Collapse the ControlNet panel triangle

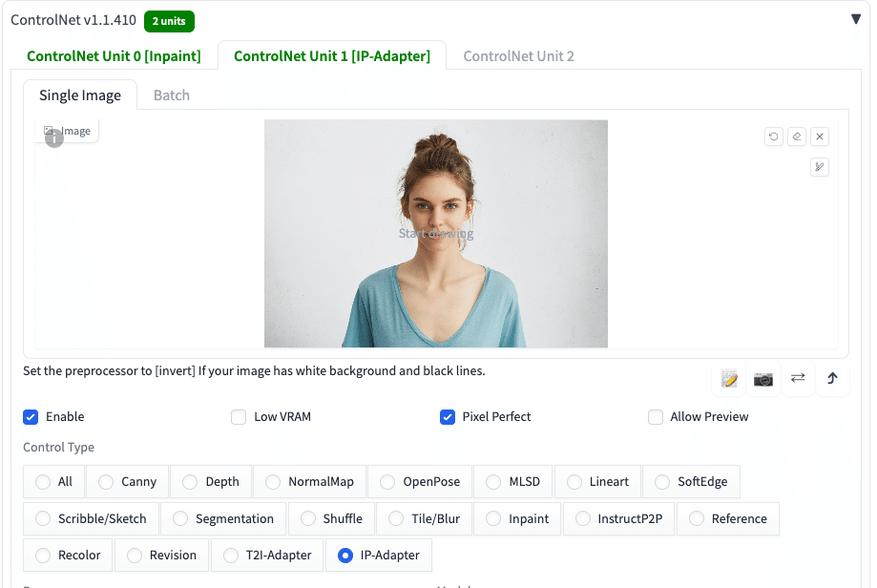click(856, 20)
